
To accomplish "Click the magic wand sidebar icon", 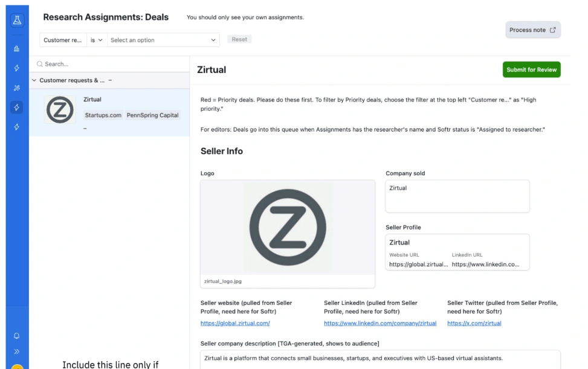I will (17, 88).
